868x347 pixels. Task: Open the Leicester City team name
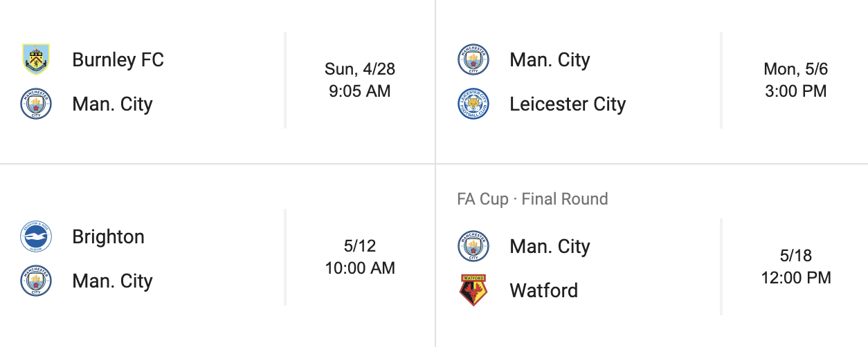[x=568, y=104]
